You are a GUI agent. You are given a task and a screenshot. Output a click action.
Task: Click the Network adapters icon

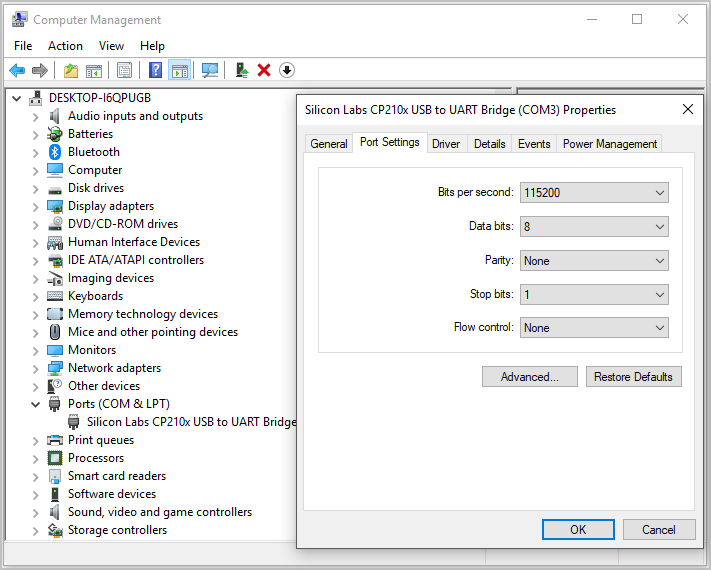point(55,368)
